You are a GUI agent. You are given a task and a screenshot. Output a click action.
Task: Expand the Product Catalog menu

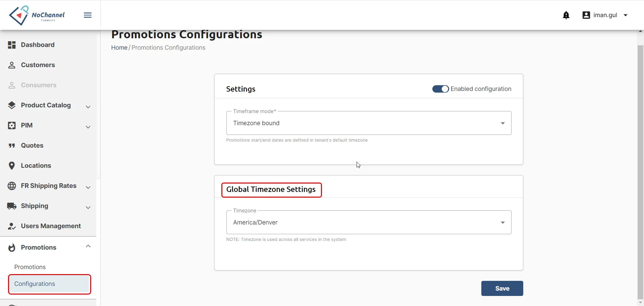[49, 105]
